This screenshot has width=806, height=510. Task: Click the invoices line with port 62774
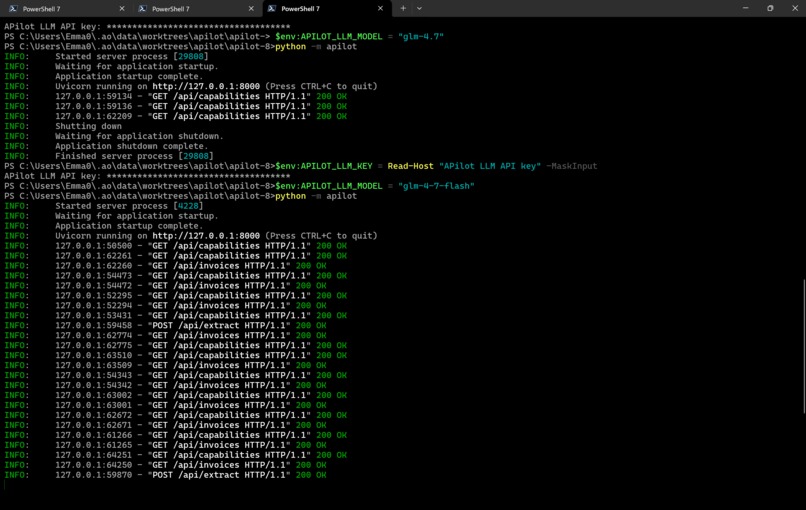click(x=165, y=336)
